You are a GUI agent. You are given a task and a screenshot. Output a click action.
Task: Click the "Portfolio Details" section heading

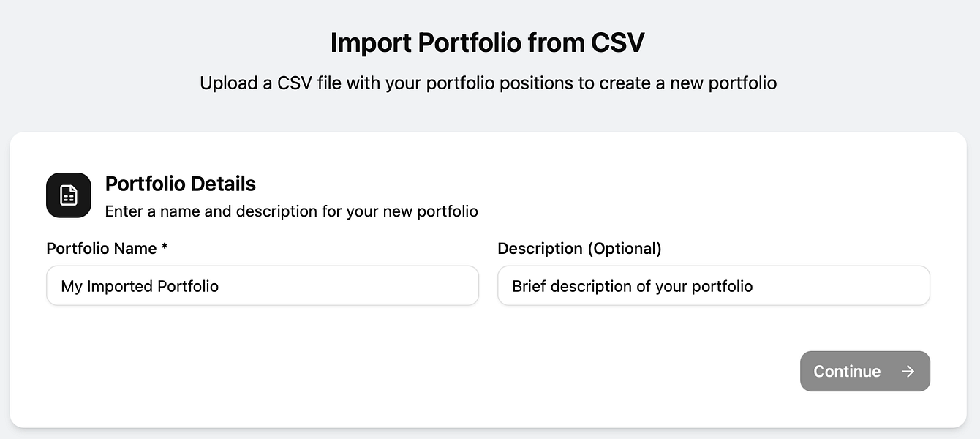[181, 184]
